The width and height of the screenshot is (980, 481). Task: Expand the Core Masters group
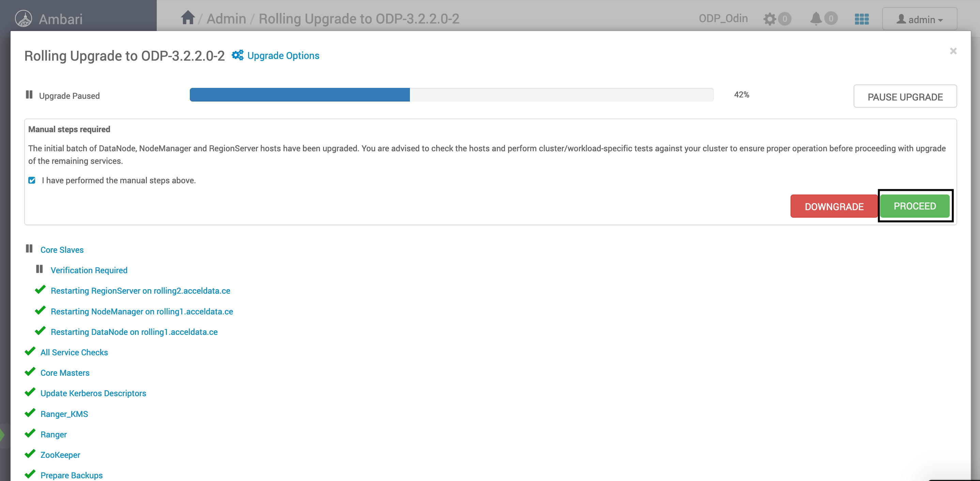(x=65, y=373)
